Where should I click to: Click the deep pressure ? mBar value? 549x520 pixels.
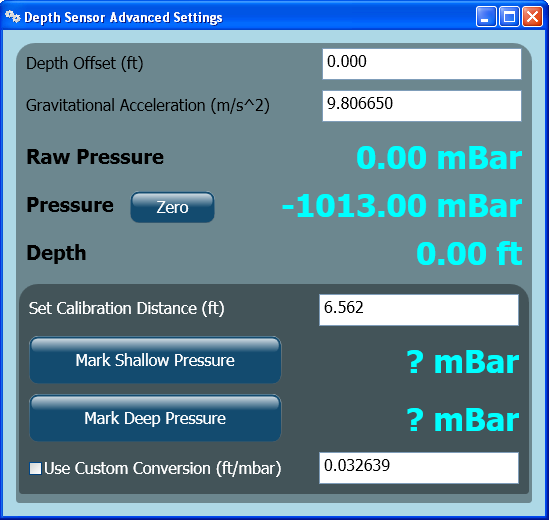tap(463, 420)
